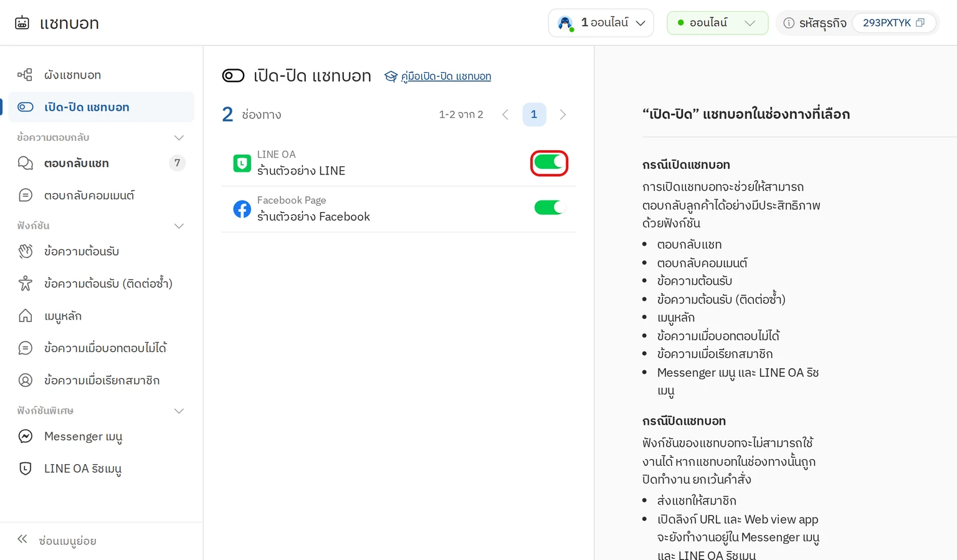
Task: Open the 1 ออนไลน์ agents dropdown
Action: 601,23
